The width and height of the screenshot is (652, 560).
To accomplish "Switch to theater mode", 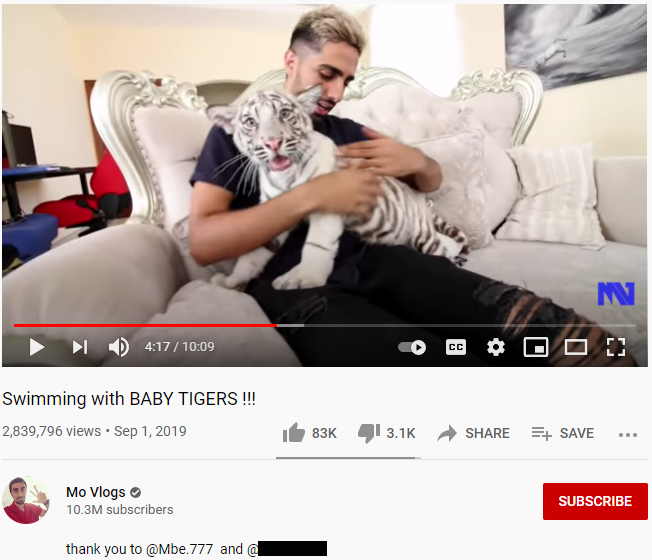I will [576, 347].
